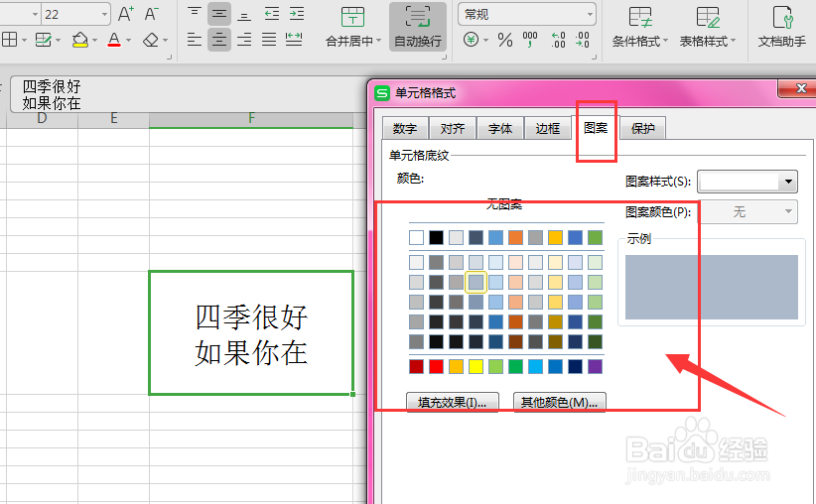Select the cell containing 四季很好 如果你在
Viewport: 816px width, 504px height.
(x=251, y=333)
